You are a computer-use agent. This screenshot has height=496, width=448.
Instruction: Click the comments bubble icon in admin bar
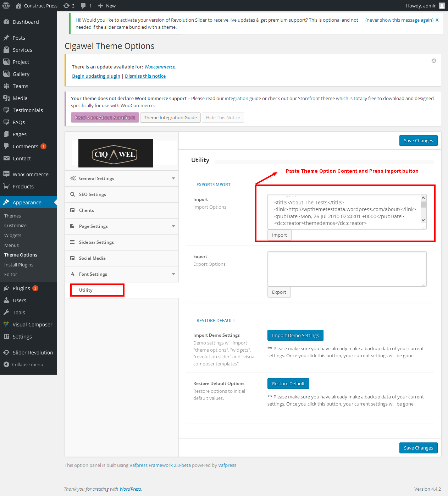83,6
